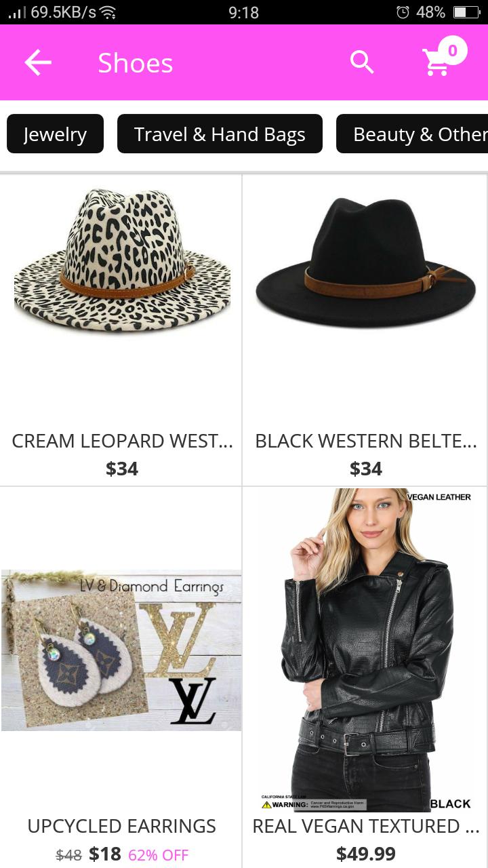The image size is (488, 868).
Task: Open vegan leather jacket photo
Action: [x=365, y=650]
